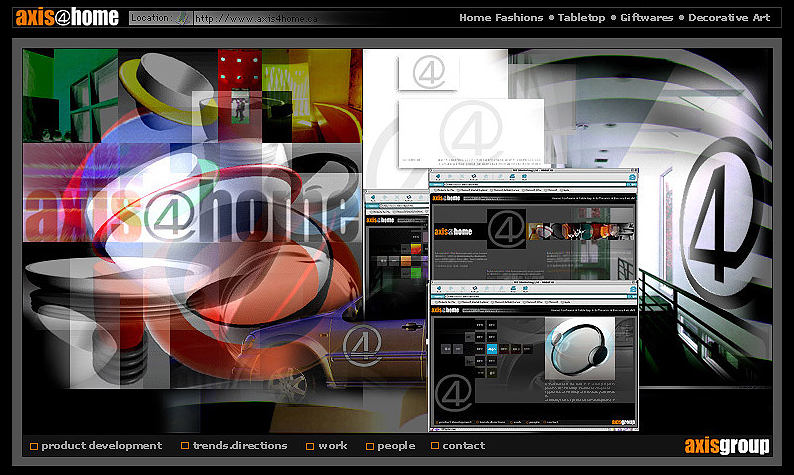The height and width of the screenshot is (475, 794).
Task: Click the small white card with 4 logo
Action: [x=428, y=72]
